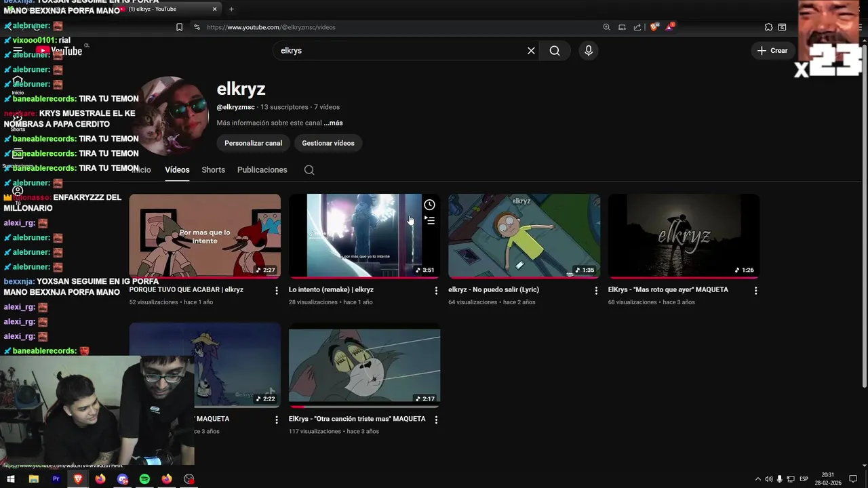Close the 'elkryz - YouTube' tab
This screenshot has width=868, height=488.
point(215,9)
